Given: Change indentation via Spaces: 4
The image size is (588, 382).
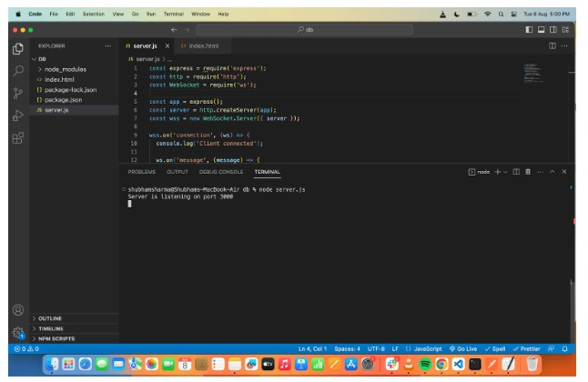Looking at the screenshot, I should 348,348.
